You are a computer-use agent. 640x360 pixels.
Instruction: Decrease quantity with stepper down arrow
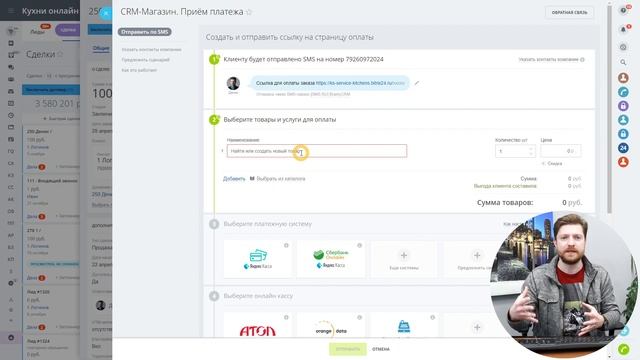[x=531, y=153]
